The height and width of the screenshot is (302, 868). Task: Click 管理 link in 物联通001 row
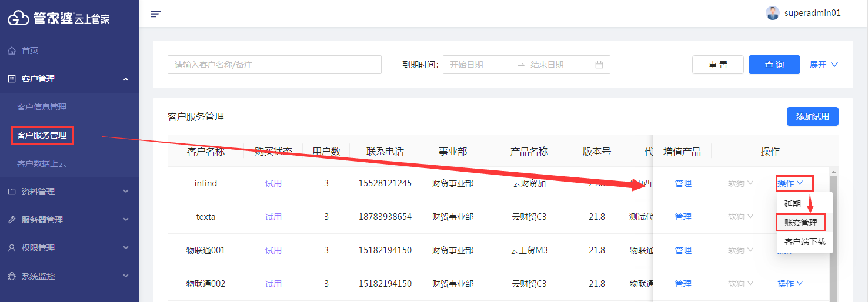[x=683, y=250]
